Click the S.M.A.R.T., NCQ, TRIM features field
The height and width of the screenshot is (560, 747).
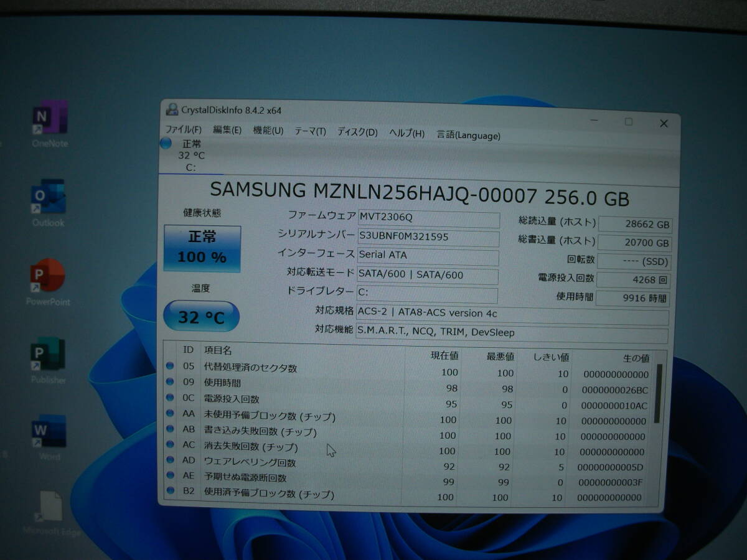[x=512, y=334]
